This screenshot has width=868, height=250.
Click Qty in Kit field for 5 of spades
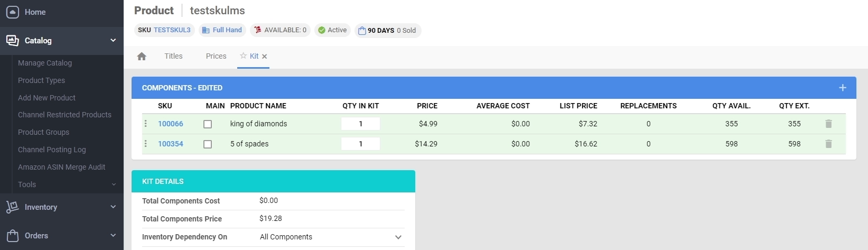pyautogui.click(x=360, y=144)
